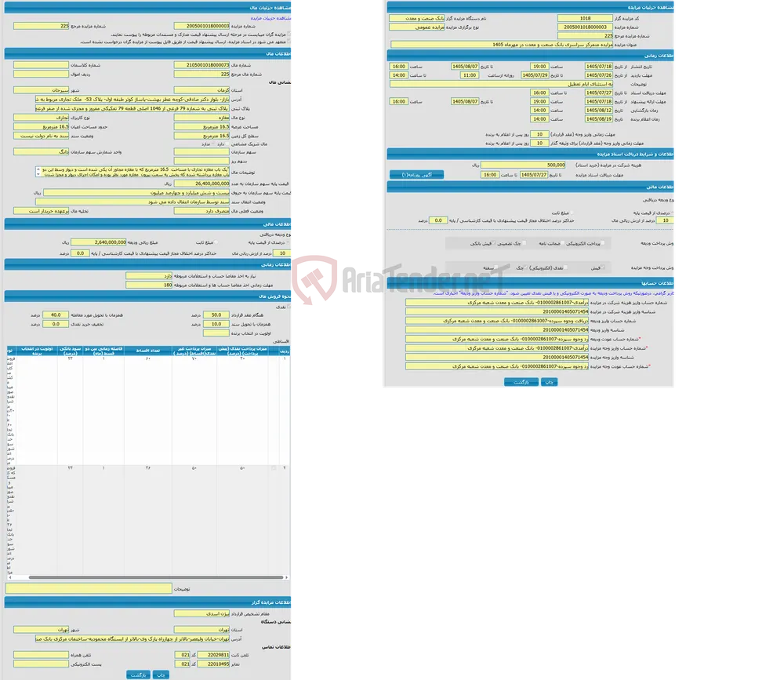Click the زمان اعلام برنده date field 1405/08/19
The image size is (784, 680).
[x=598, y=119]
